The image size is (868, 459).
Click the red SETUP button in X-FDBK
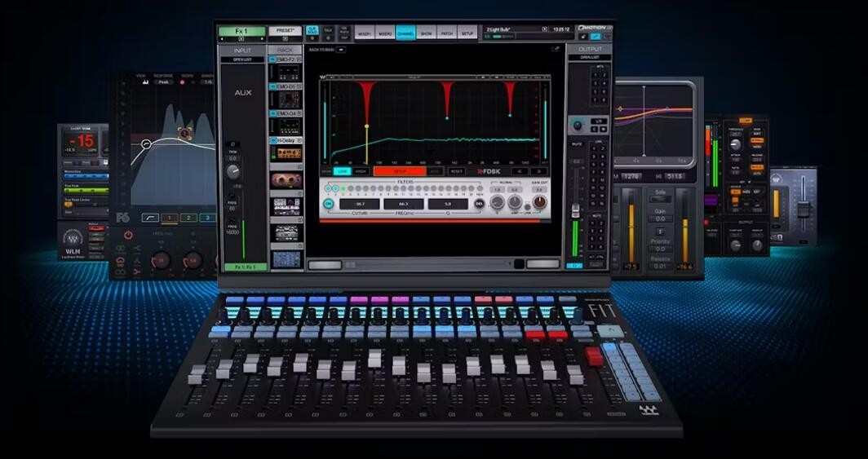tap(400, 171)
